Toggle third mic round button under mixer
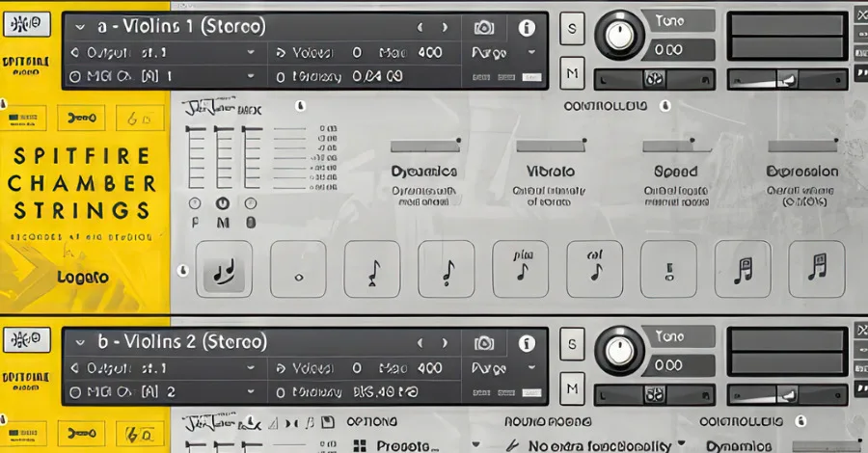 click(x=251, y=203)
